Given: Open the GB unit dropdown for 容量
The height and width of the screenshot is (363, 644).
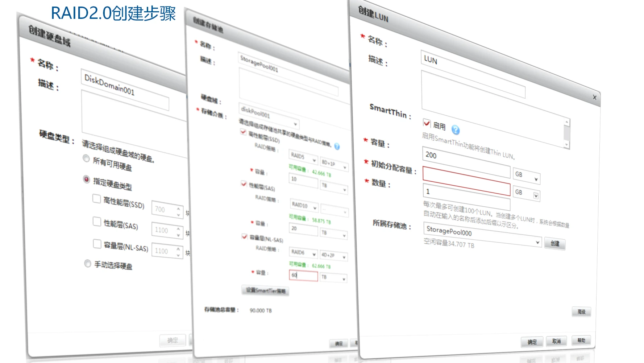Looking at the screenshot, I should point(536,179).
